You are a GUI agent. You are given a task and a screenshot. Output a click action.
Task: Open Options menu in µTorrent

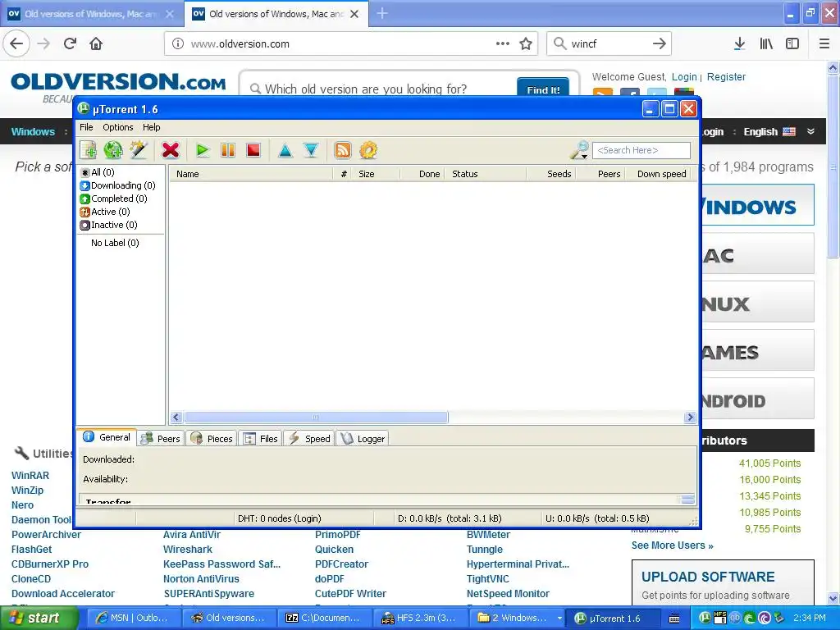click(x=118, y=127)
